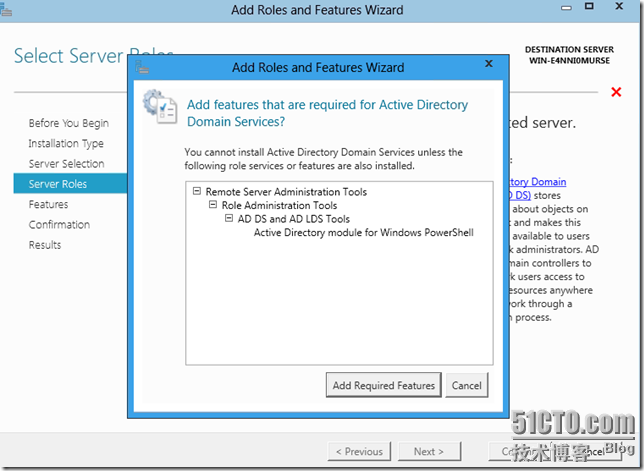Collapse Remote Server Administration Tools node
The image size is (644, 471).
(x=197, y=191)
